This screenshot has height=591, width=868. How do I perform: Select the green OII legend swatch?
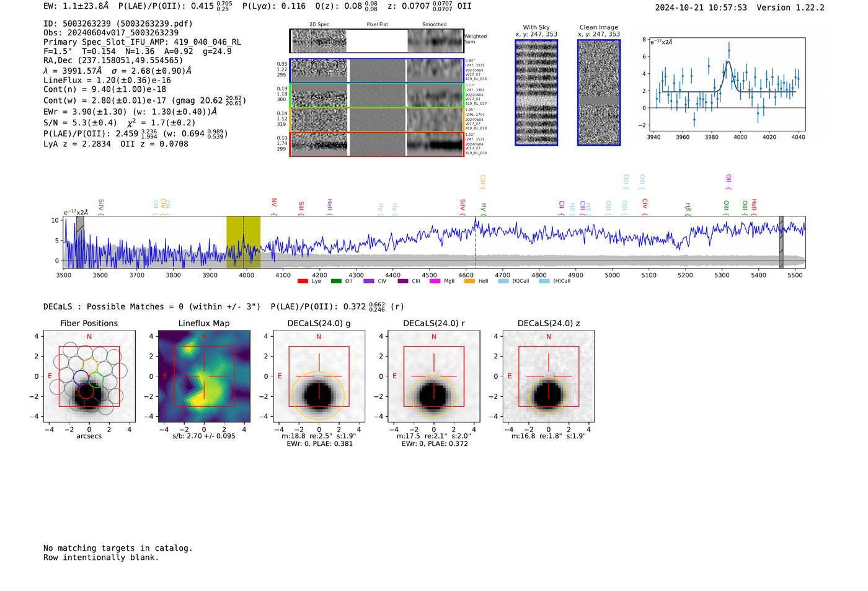pyautogui.click(x=336, y=281)
